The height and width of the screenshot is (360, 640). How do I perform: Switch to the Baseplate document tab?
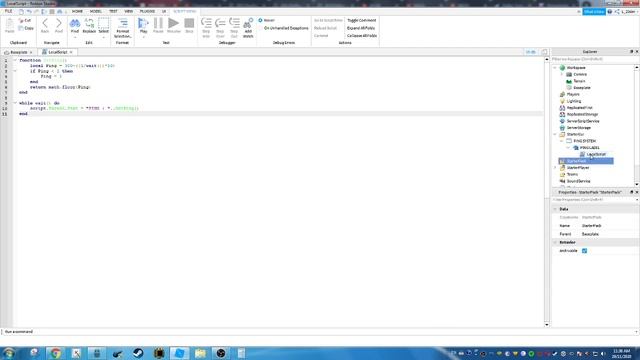[19, 52]
